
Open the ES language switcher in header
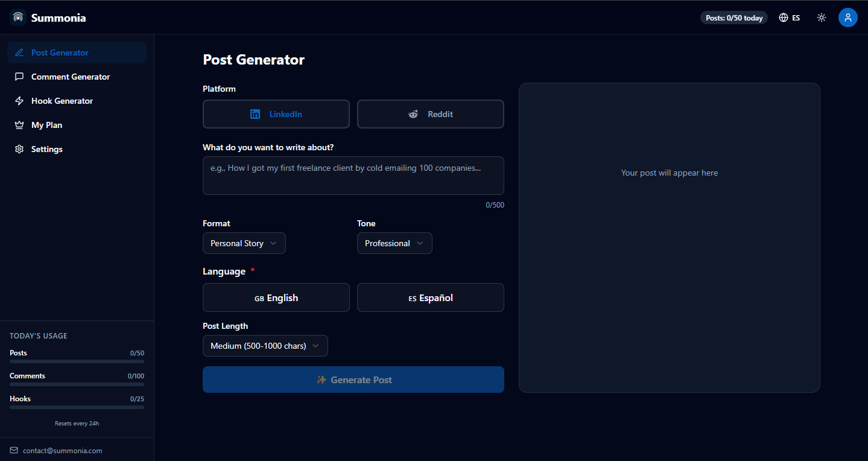click(x=790, y=17)
